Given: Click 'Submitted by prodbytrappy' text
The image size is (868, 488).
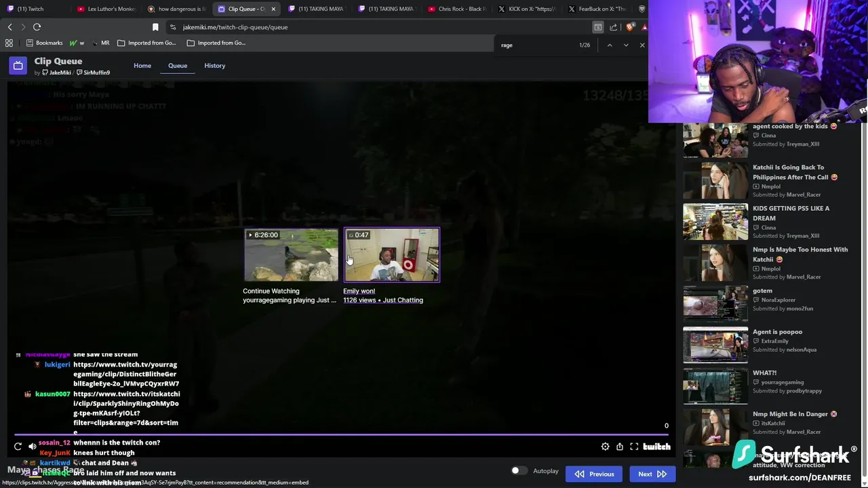Looking at the screenshot, I should point(787,391).
